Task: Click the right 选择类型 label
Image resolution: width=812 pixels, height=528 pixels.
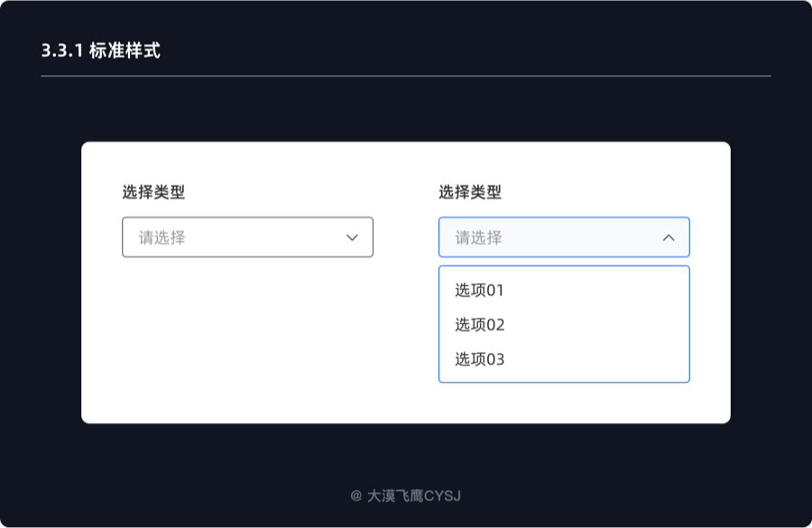Action: (469, 192)
